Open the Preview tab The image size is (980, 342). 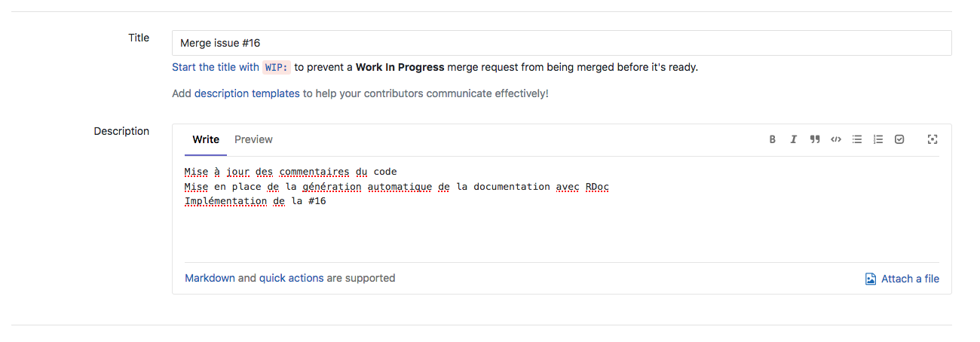coord(253,139)
